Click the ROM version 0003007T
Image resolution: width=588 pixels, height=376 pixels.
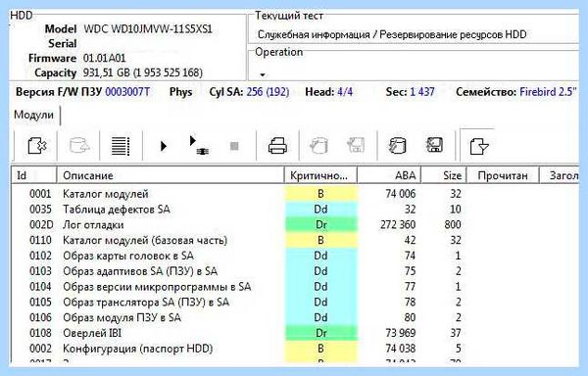tap(127, 92)
